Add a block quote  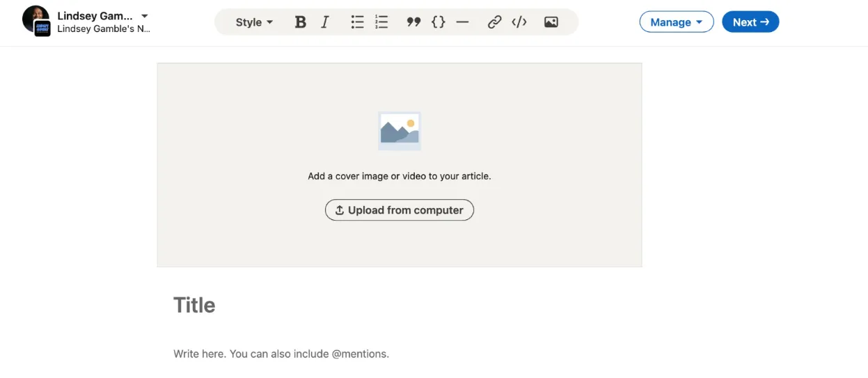[x=413, y=22]
